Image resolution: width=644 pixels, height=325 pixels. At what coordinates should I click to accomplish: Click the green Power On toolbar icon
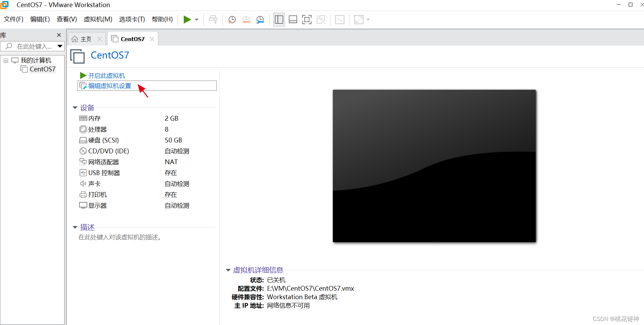[187, 19]
